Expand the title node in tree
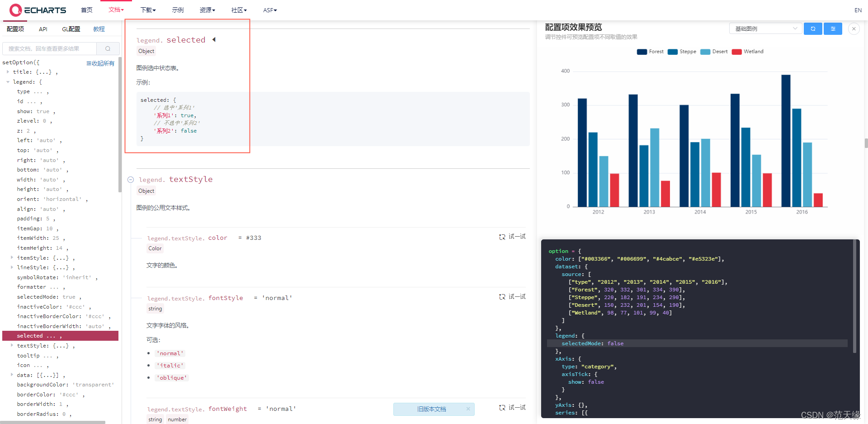868x424 pixels. point(8,72)
